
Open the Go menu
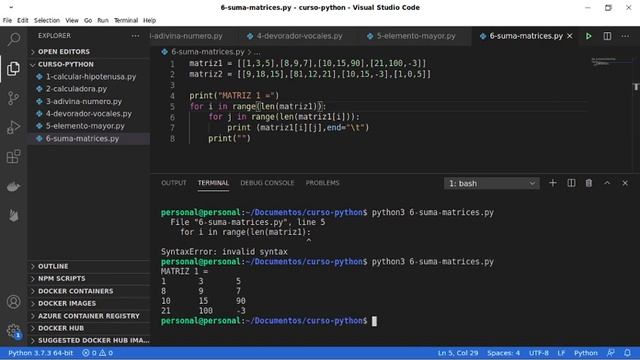coord(88,20)
